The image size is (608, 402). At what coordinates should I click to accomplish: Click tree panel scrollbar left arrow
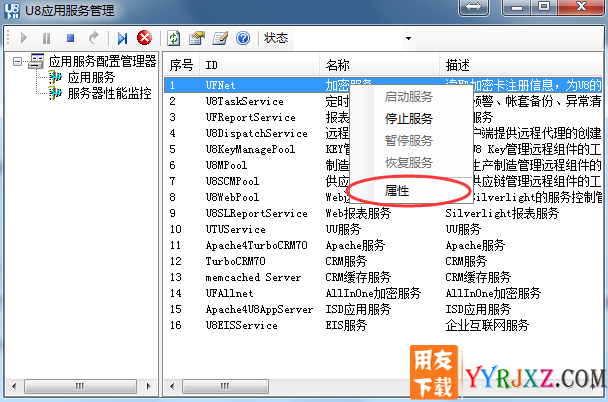[x=14, y=386]
